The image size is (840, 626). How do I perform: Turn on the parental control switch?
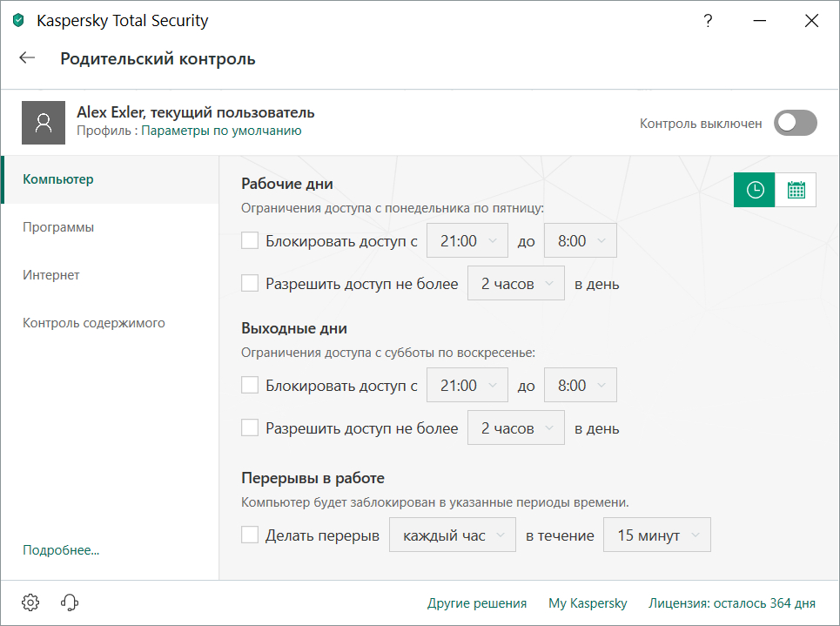(x=796, y=124)
